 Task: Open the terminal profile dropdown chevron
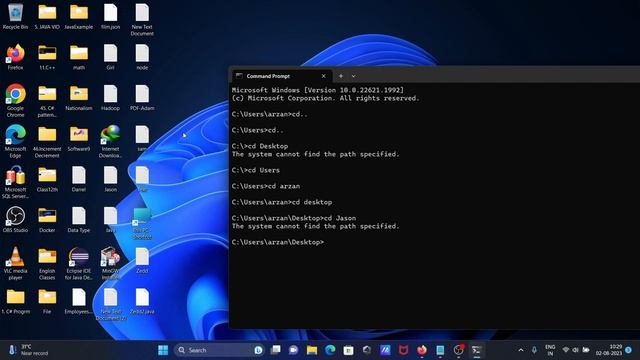point(353,76)
